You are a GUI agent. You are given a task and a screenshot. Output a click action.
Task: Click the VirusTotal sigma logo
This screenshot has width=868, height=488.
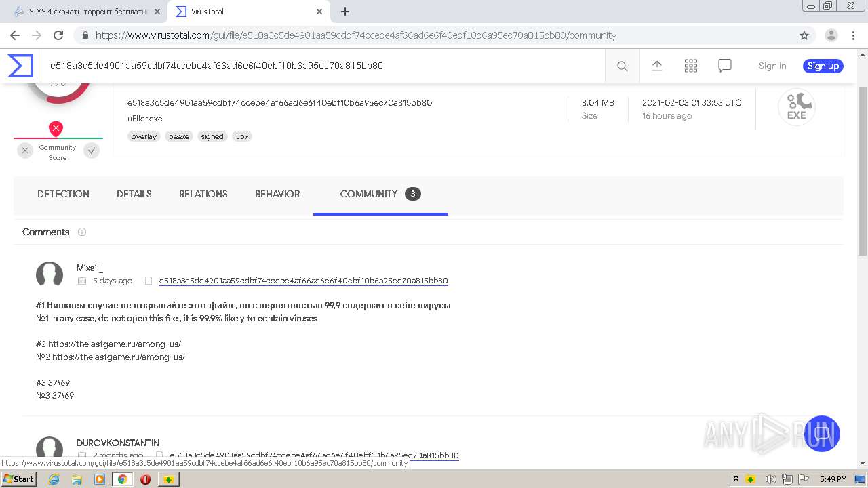pos(20,66)
